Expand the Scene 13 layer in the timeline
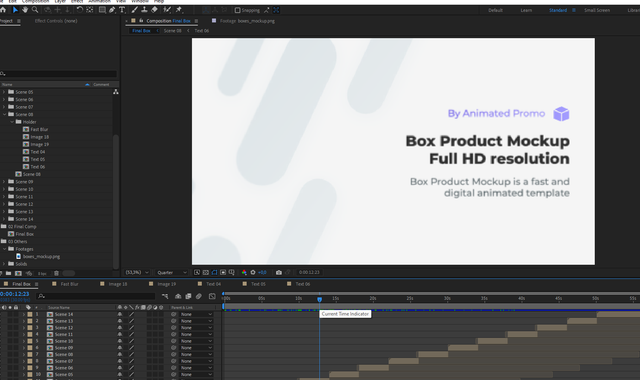The width and height of the screenshot is (640, 380). click(24, 321)
